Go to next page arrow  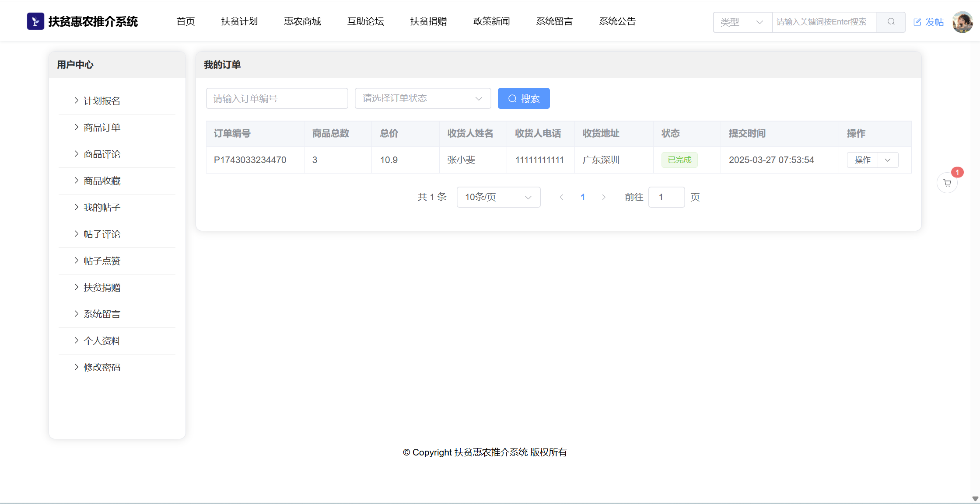(x=604, y=197)
